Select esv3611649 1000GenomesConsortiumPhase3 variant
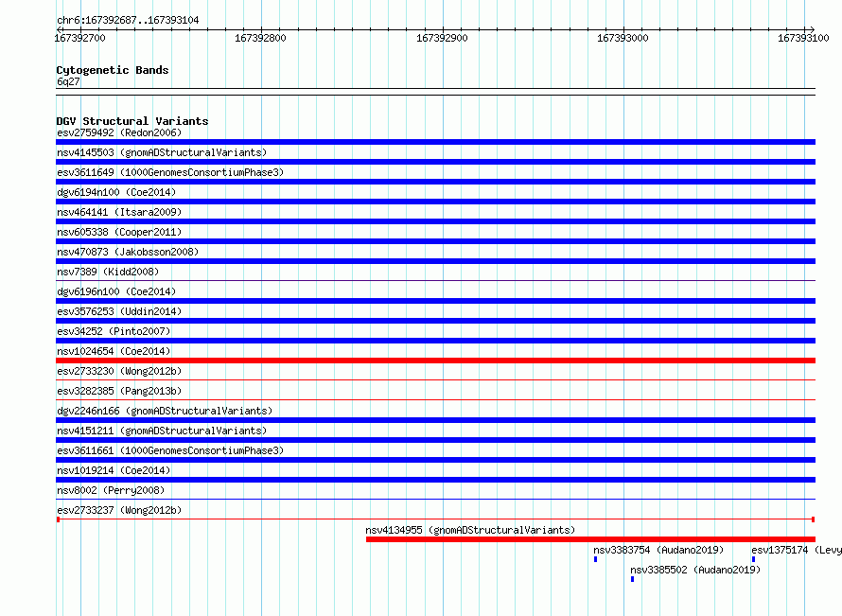The width and height of the screenshot is (842, 616). pyautogui.click(x=170, y=172)
